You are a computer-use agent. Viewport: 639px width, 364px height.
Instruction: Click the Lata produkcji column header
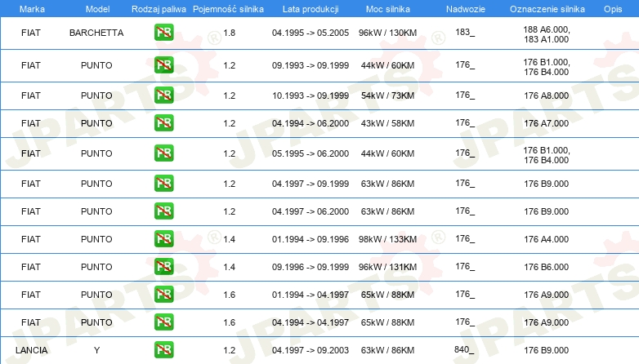(x=311, y=9)
